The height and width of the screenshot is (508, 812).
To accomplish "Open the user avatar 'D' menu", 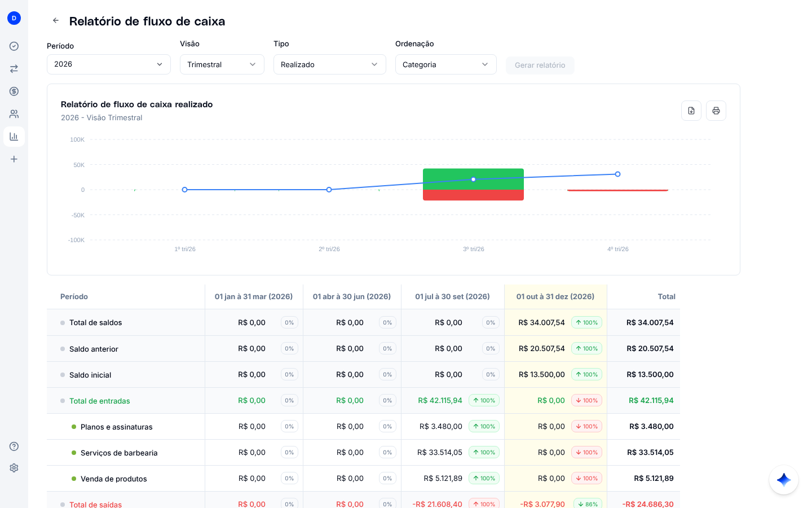I will tap(14, 18).
